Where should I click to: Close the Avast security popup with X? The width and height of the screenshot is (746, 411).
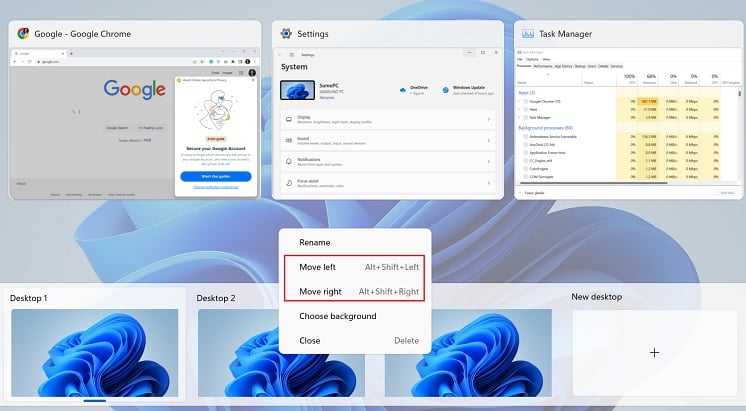pyautogui.click(x=253, y=80)
